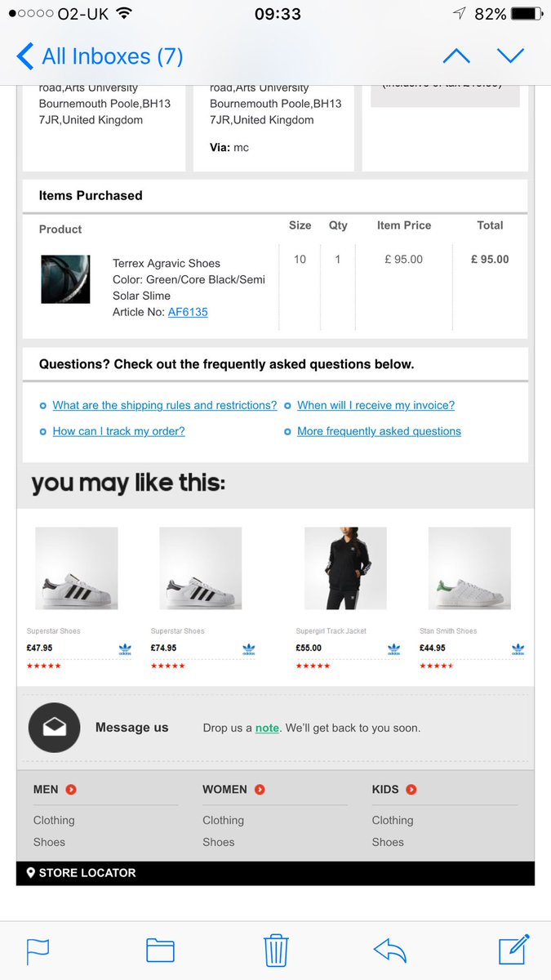Tap the envelope Message us icon
Viewport: 551px width, 980px height.
[x=55, y=727]
